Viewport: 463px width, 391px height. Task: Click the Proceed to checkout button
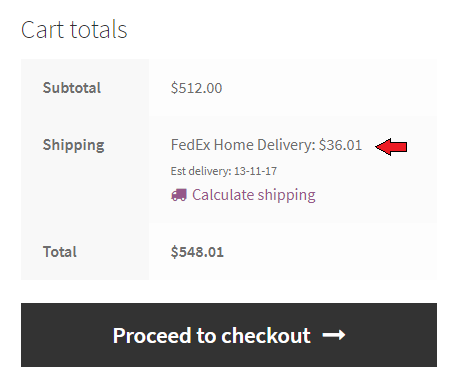coord(229,335)
